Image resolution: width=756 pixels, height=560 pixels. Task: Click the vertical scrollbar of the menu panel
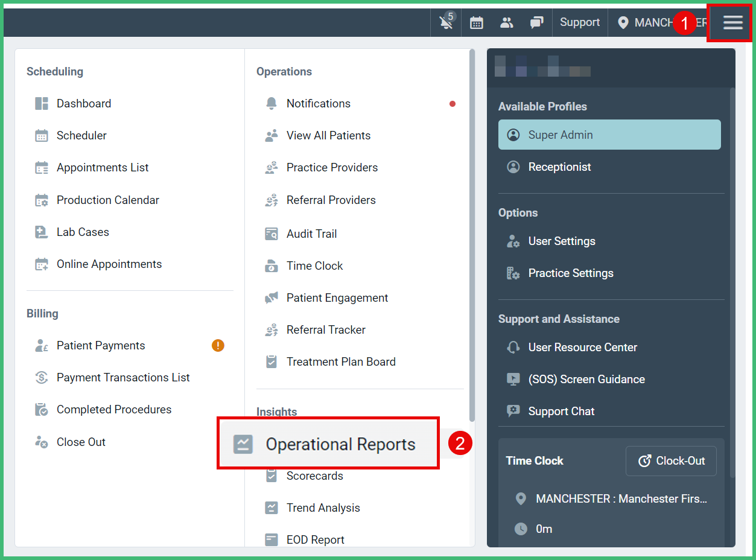click(x=471, y=241)
